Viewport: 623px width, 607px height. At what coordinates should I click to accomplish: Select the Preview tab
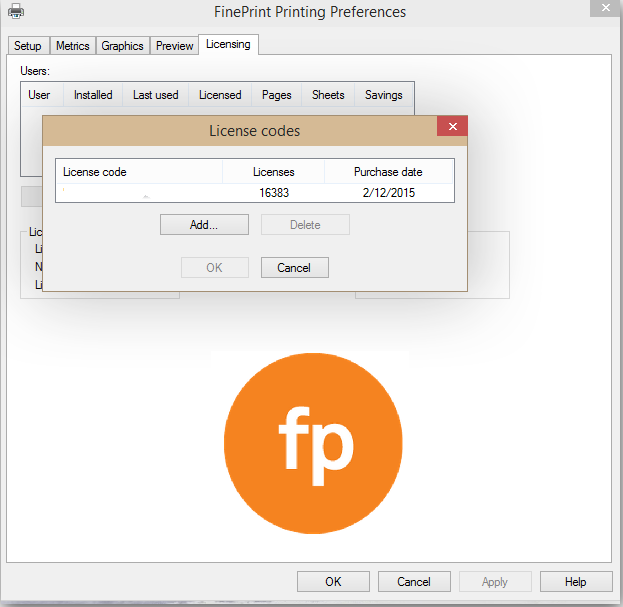pos(174,46)
